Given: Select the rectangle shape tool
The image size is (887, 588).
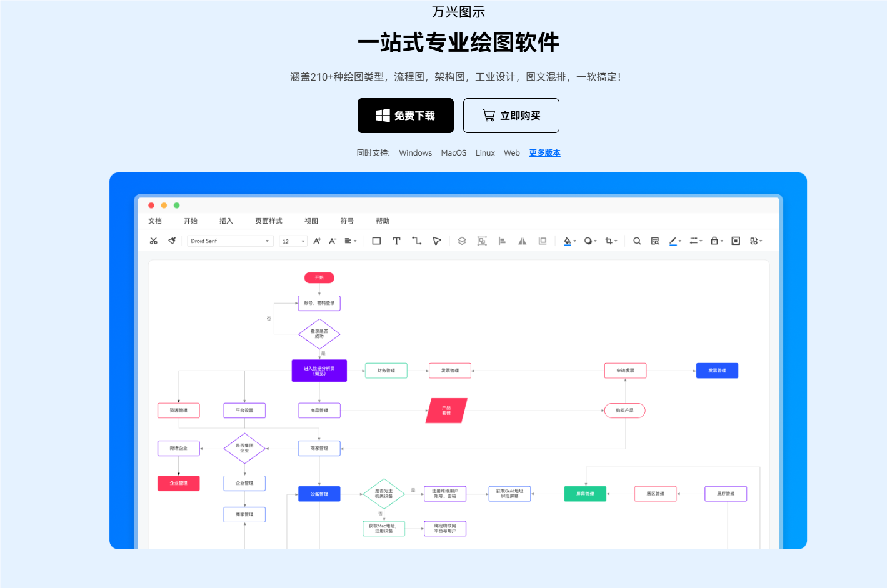Looking at the screenshot, I should tap(376, 241).
